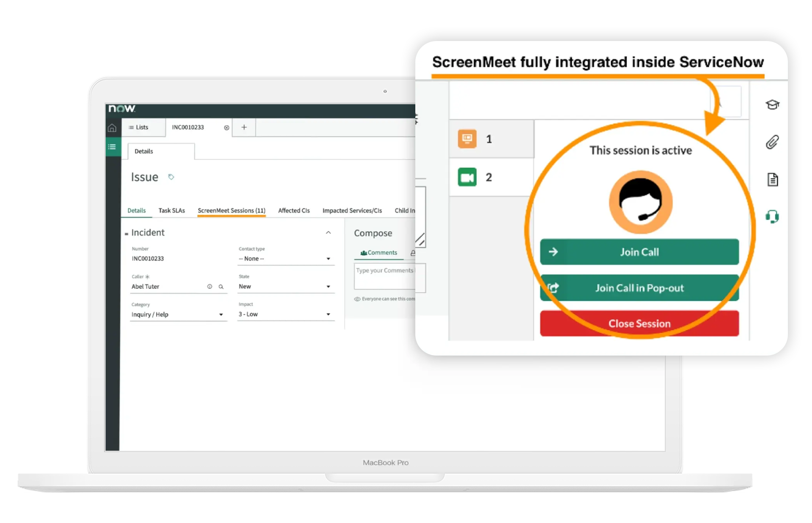Viewport: 812px width, 523px height.
Task: Open attachments paperclip icon
Action: 772,142
